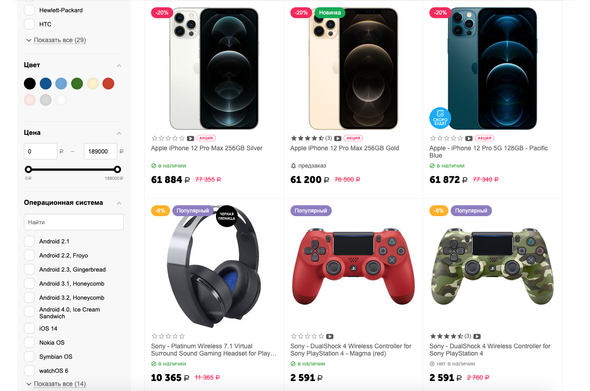Click the video icon under red DualShock controller
The height and width of the screenshot is (391, 590).
click(x=330, y=336)
